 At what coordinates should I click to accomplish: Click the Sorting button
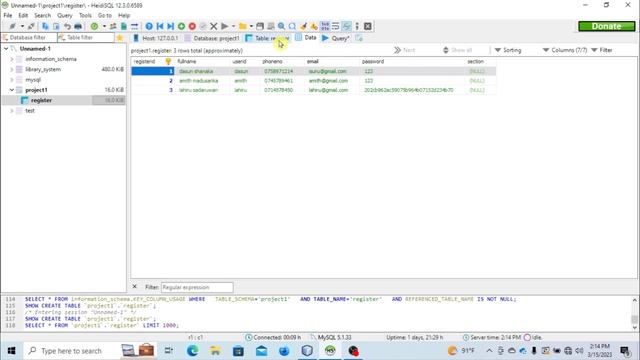508,50
